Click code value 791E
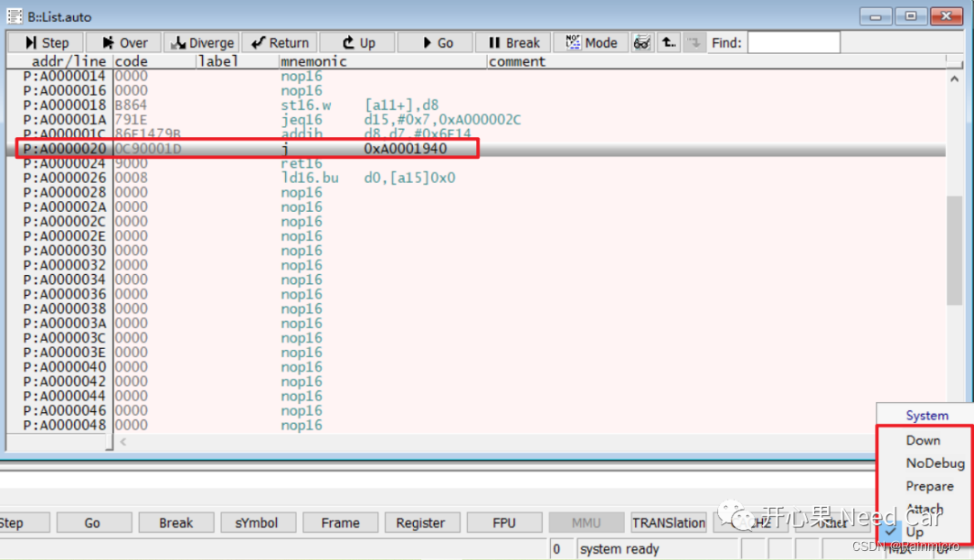This screenshot has height=560, width=974. (x=131, y=119)
